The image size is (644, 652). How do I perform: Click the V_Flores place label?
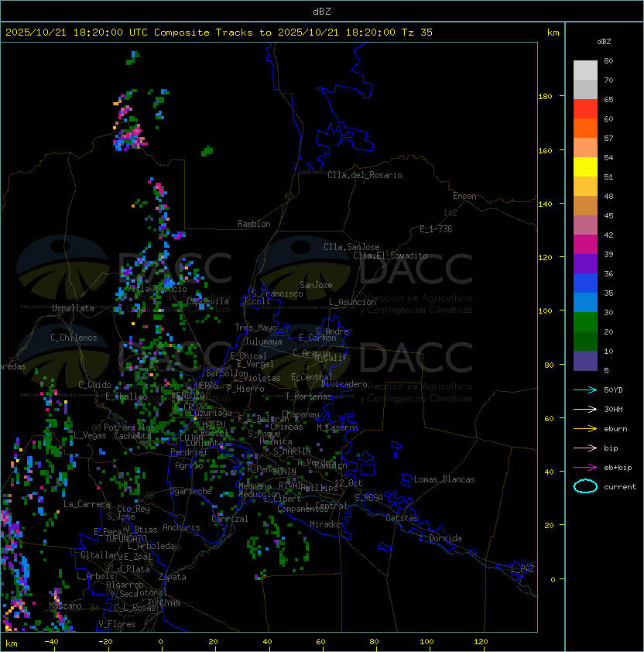117,624
